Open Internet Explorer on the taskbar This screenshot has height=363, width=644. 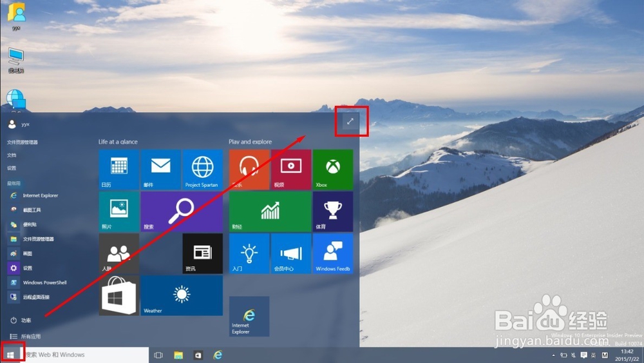click(x=218, y=355)
